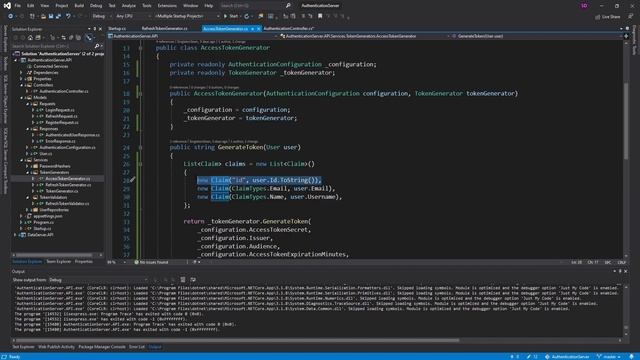Close the Output panel
Viewport: 640px width, 360px height.
[x=625, y=271]
